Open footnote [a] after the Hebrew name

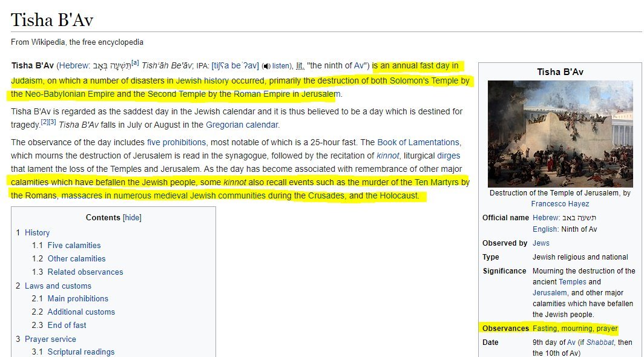(135, 63)
